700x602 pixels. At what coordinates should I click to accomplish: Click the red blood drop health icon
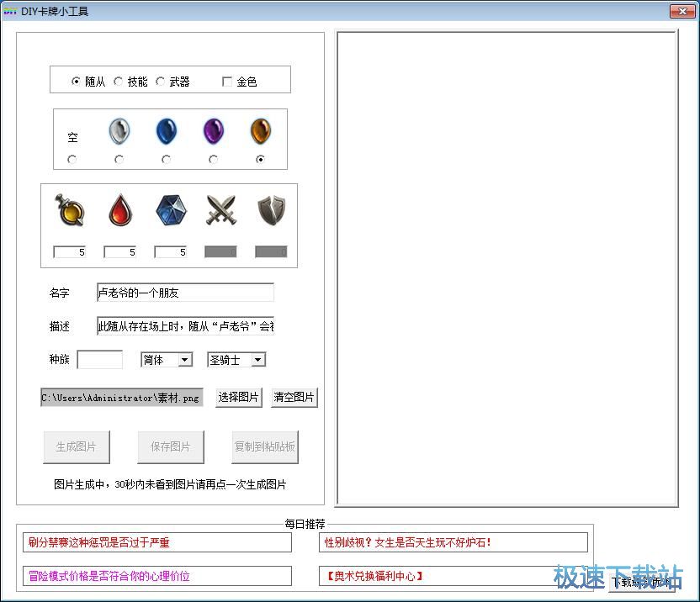click(120, 210)
